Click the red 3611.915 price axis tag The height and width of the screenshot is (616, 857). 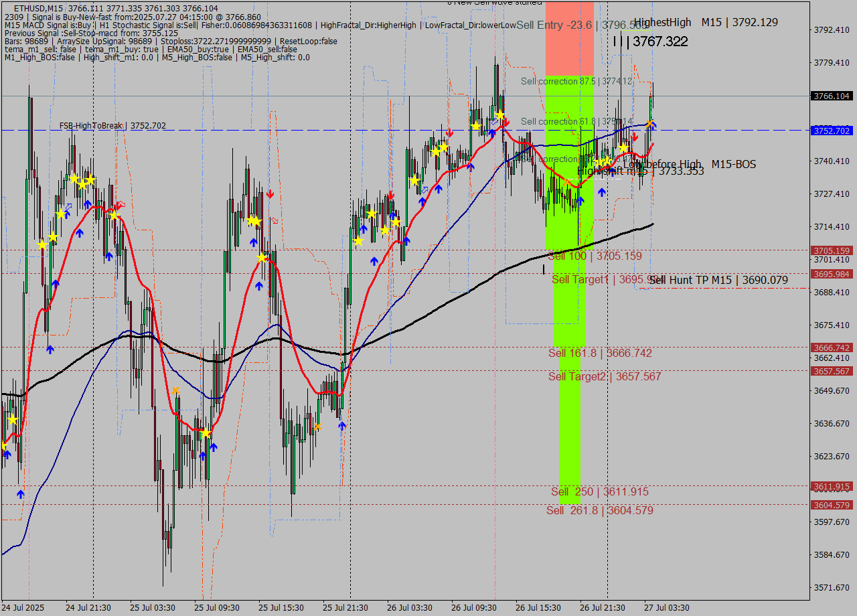pyautogui.click(x=831, y=486)
